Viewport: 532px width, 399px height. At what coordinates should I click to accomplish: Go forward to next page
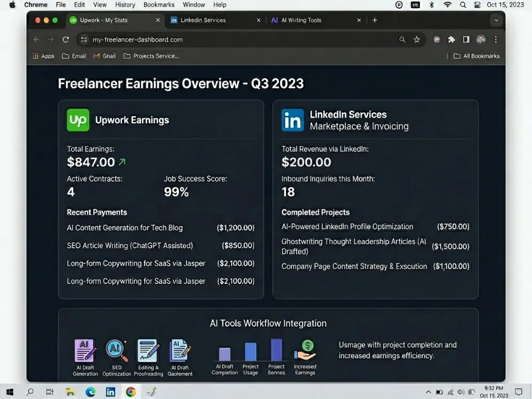[51, 40]
